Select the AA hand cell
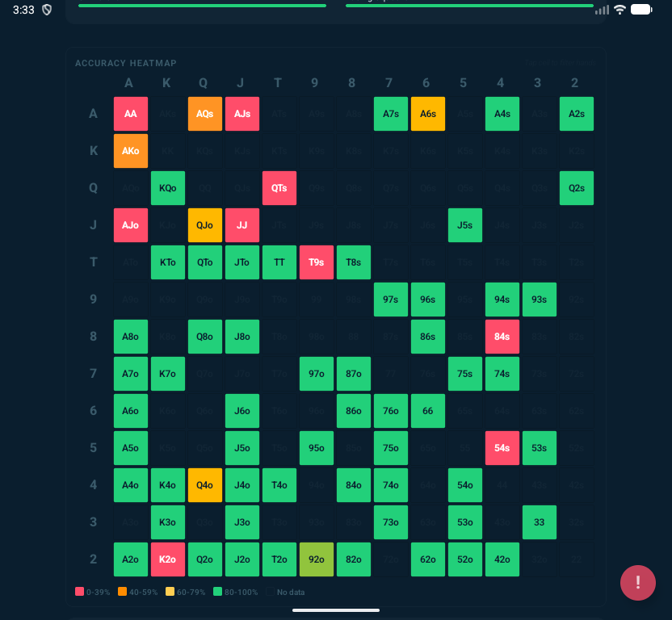 tap(131, 114)
